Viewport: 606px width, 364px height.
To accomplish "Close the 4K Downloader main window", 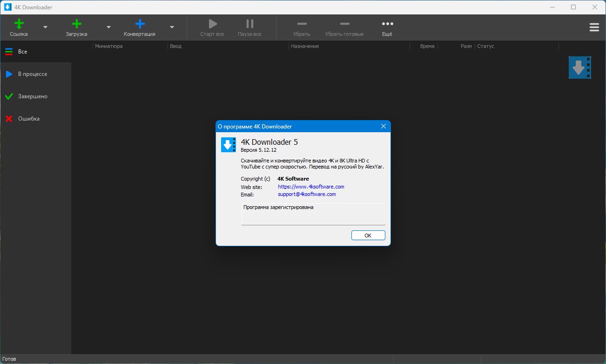I will pos(595,7).
